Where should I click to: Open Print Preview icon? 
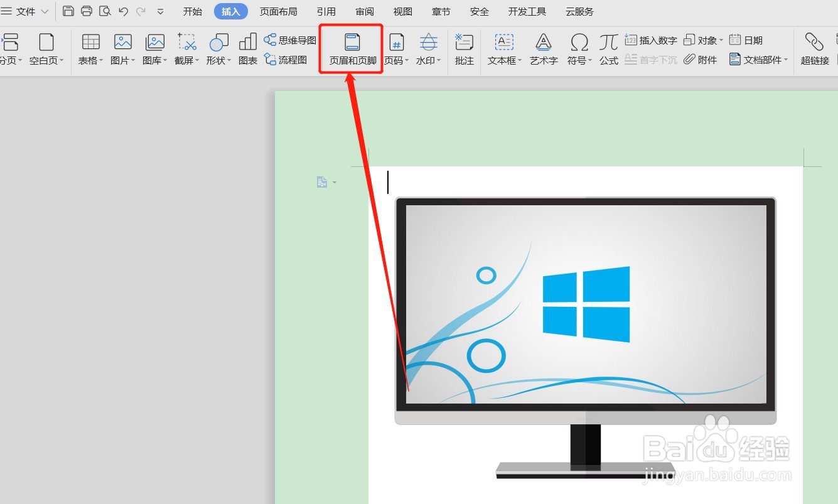105,11
